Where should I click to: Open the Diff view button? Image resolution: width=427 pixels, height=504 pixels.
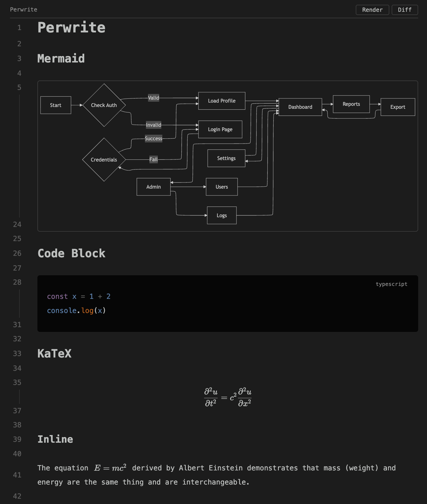[x=405, y=10]
